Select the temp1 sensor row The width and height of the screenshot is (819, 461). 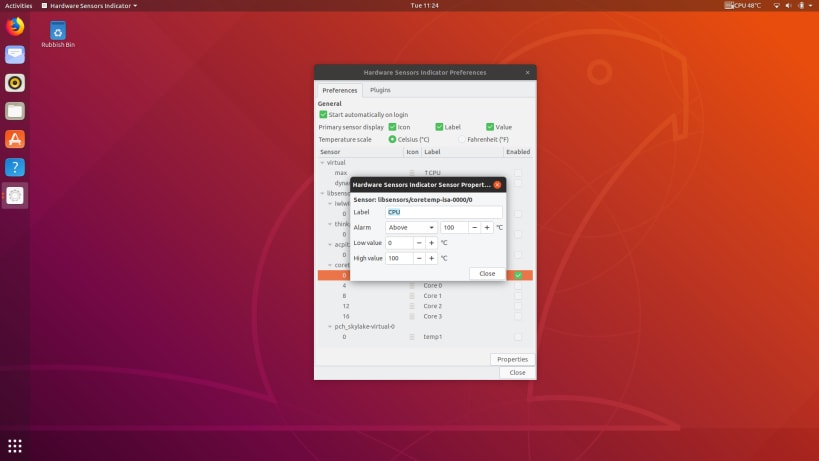(425, 337)
